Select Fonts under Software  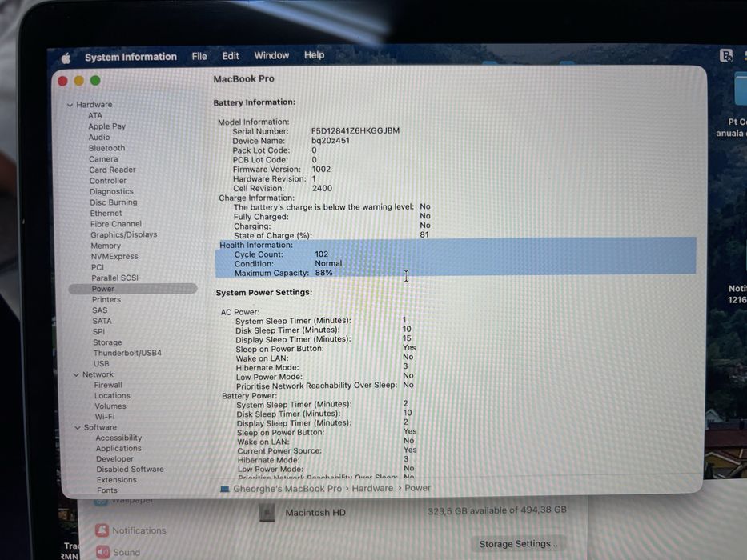107,490
